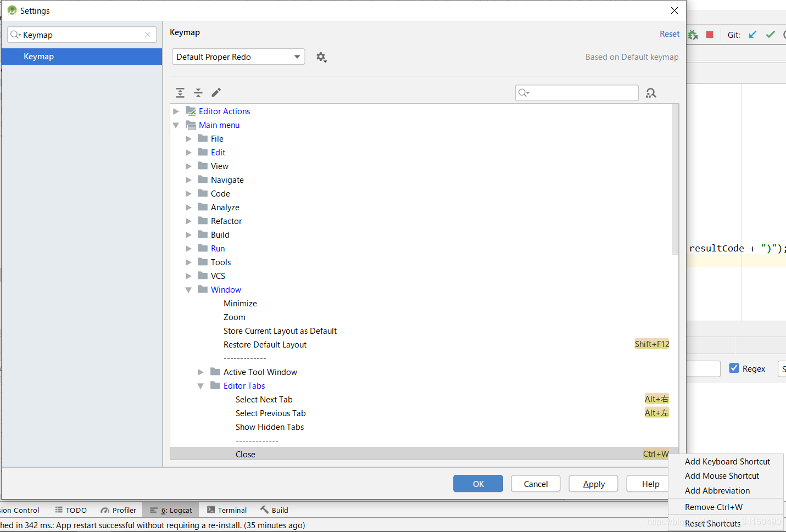This screenshot has width=786, height=532.
Task: Select Store Current Layout as Default row
Action: (421, 331)
